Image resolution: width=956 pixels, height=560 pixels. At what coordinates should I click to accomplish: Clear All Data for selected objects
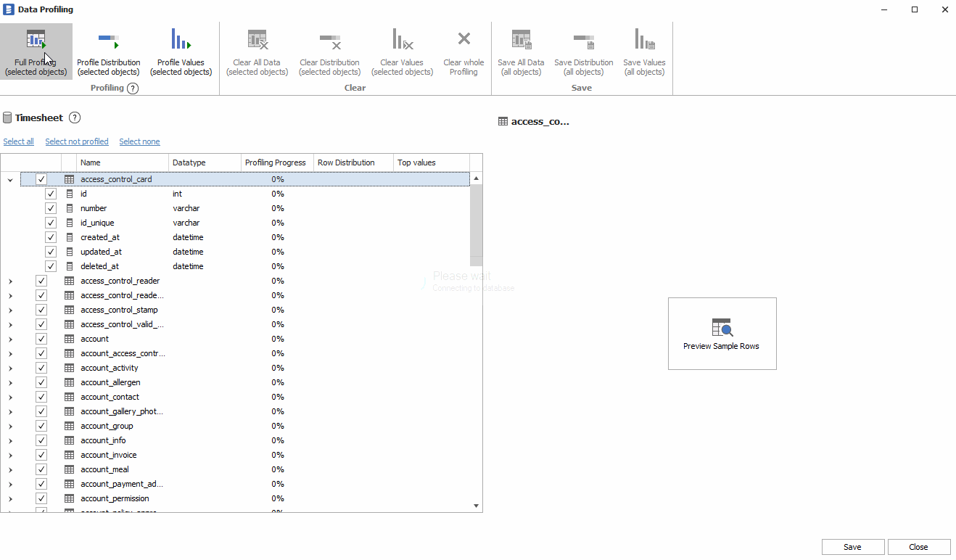[x=257, y=51]
